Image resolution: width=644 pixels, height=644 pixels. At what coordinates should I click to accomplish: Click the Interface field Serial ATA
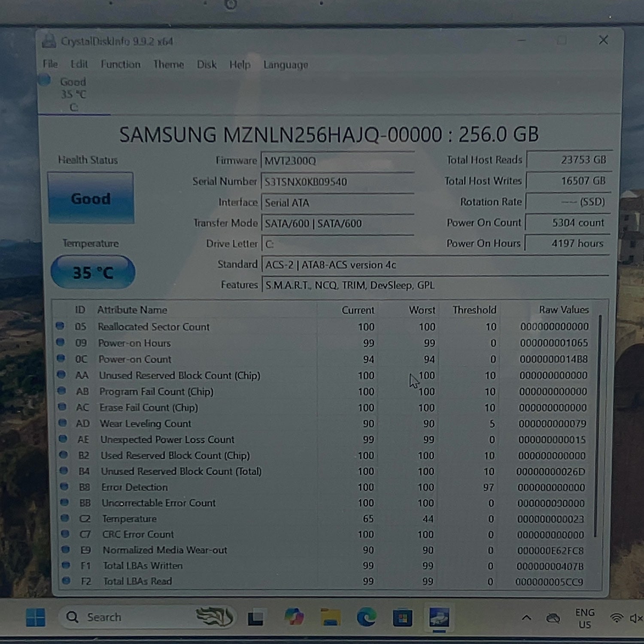(x=337, y=203)
